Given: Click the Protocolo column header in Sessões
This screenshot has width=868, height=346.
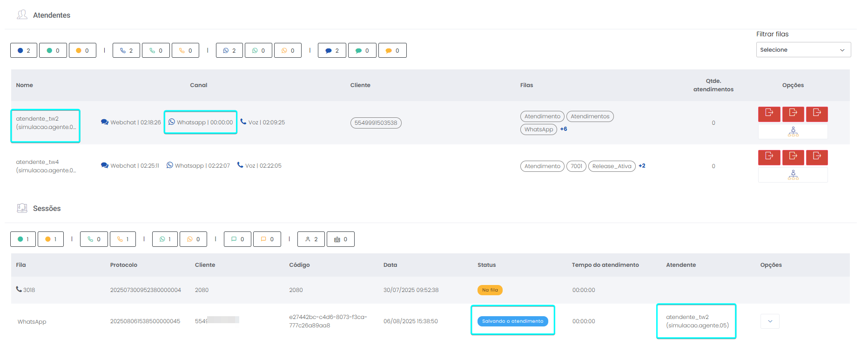Looking at the screenshot, I should [x=124, y=265].
